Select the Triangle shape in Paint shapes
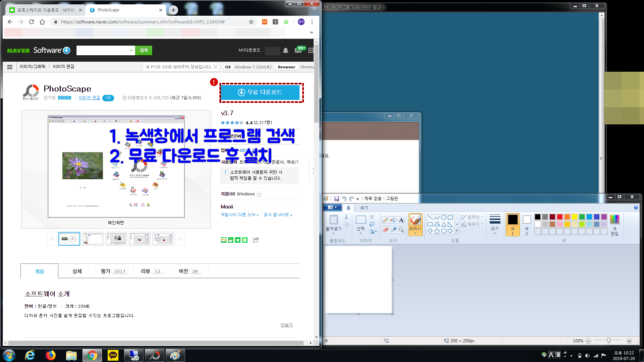The height and width of the screenshot is (362, 644). pos(444,224)
